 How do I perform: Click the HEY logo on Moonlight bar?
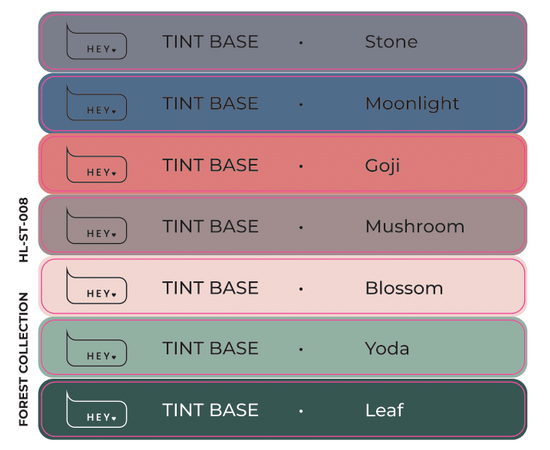[x=96, y=103]
